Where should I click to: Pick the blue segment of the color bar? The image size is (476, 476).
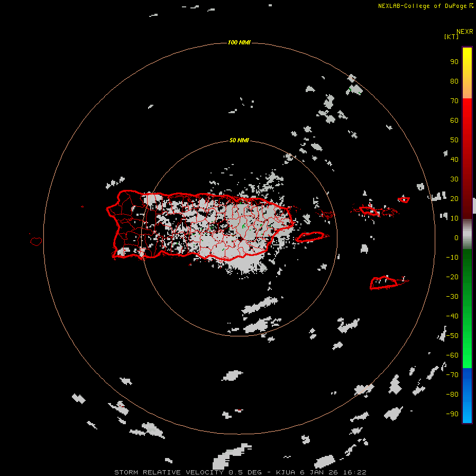pos(467,396)
